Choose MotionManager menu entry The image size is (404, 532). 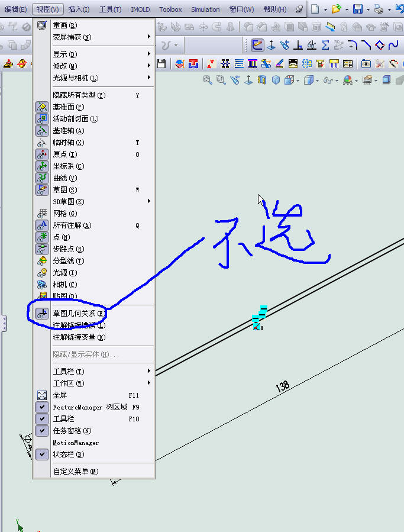(x=94, y=443)
